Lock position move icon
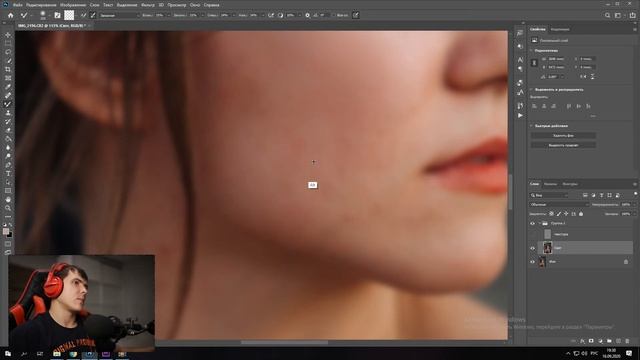The image size is (640, 360). (566, 213)
